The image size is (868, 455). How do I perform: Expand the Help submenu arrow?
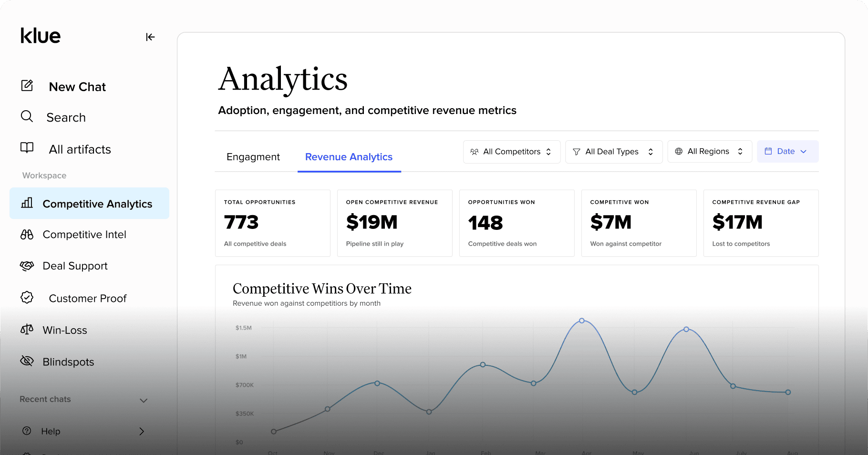pyautogui.click(x=142, y=431)
